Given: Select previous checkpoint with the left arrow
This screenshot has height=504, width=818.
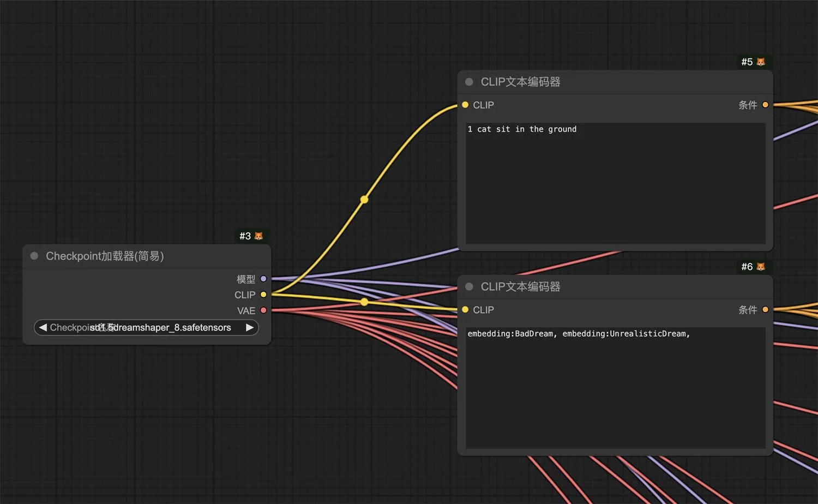Looking at the screenshot, I should click(43, 327).
